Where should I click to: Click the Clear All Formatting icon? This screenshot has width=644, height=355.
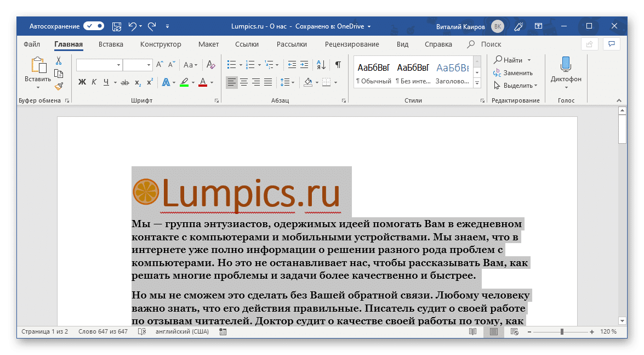pyautogui.click(x=211, y=65)
